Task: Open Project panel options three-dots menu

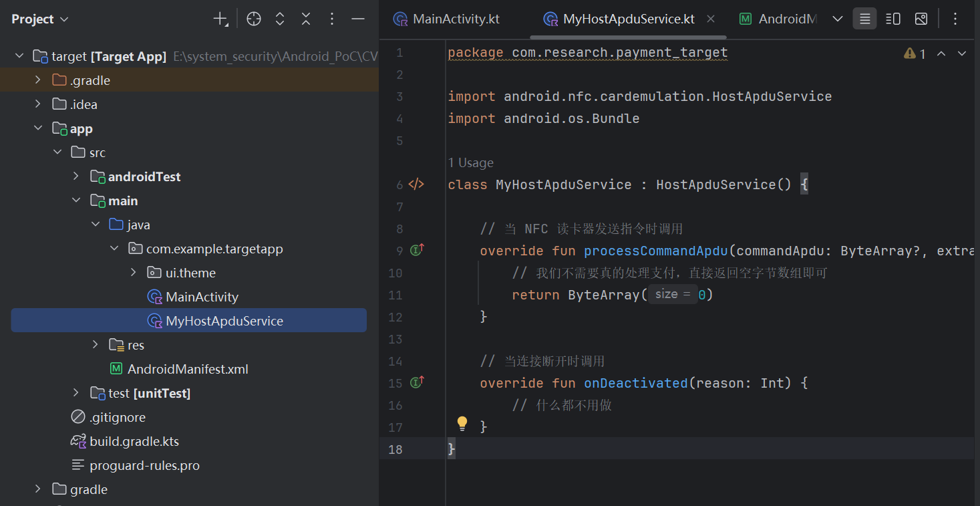Action: 332,19
